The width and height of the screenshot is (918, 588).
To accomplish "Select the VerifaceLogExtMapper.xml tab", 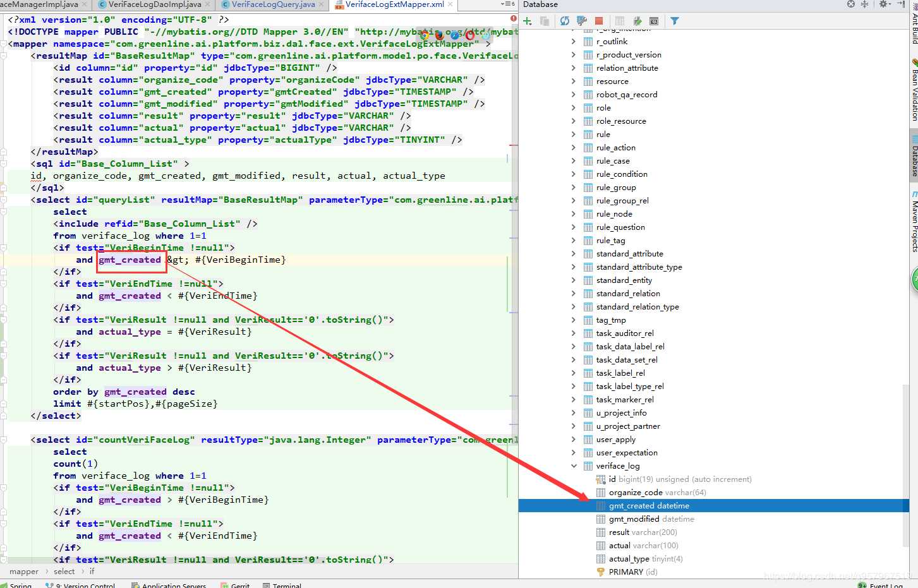I will click(x=394, y=4).
